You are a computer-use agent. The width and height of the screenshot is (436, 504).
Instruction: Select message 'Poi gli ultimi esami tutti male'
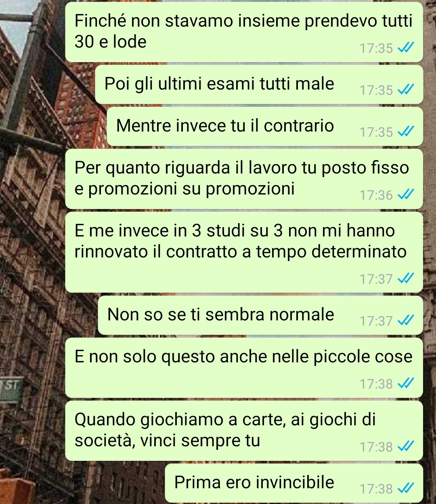click(x=259, y=84)
